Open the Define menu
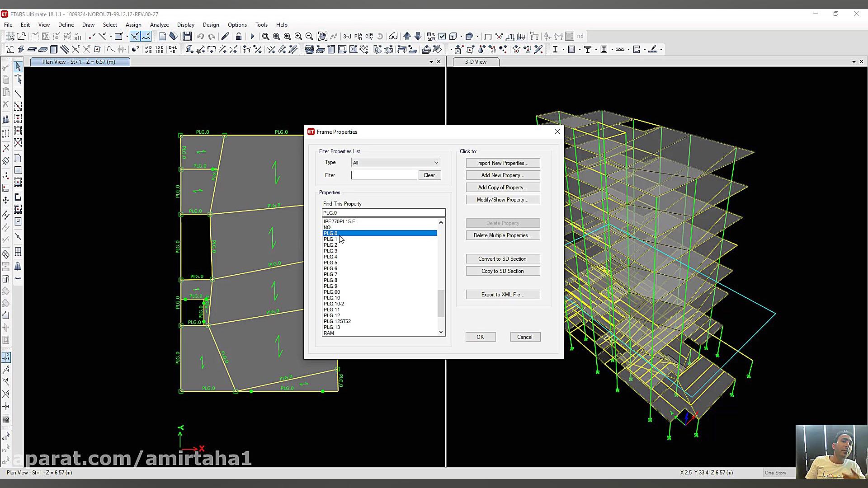 pyautogui.click(x=66, y=25)
